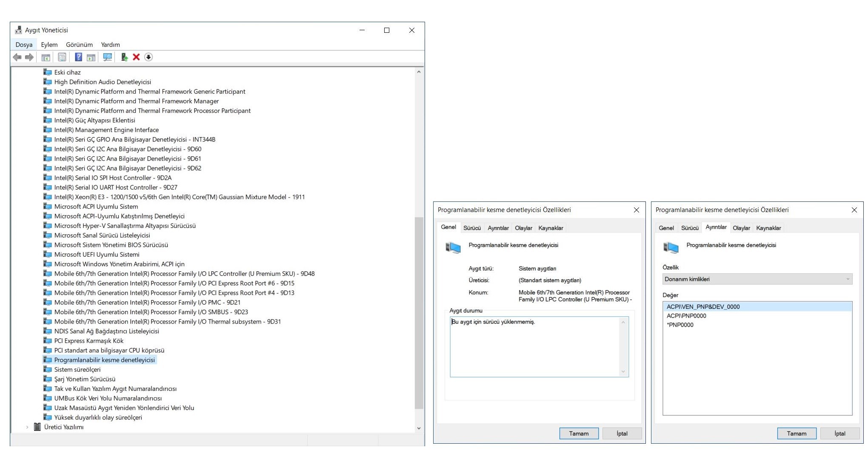
Task: Click İptal in the Ayrıntılar properties dialog
Action: point(839,433)
